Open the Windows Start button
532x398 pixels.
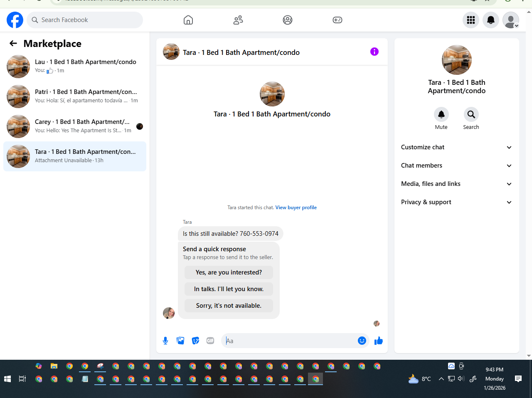[x=7, y=379]
